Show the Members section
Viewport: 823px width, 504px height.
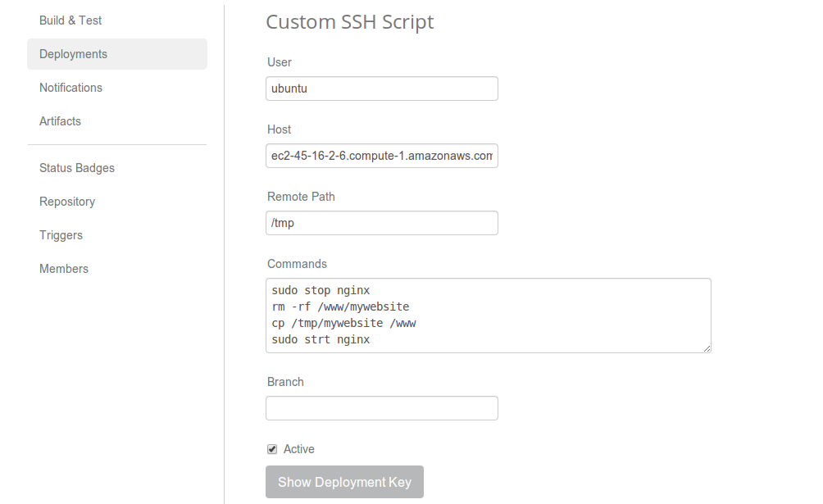pos(64,269)
